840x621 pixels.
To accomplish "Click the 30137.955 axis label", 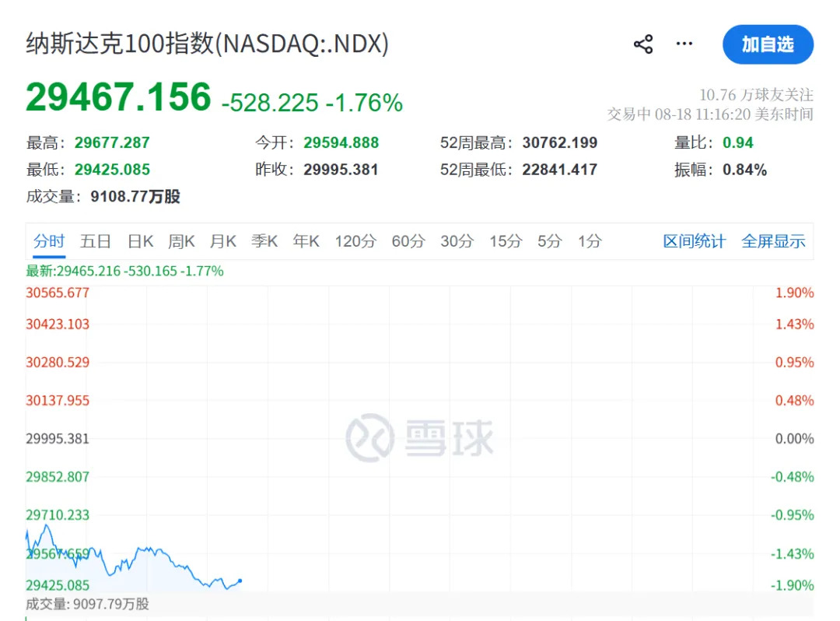I will [58, 400].
